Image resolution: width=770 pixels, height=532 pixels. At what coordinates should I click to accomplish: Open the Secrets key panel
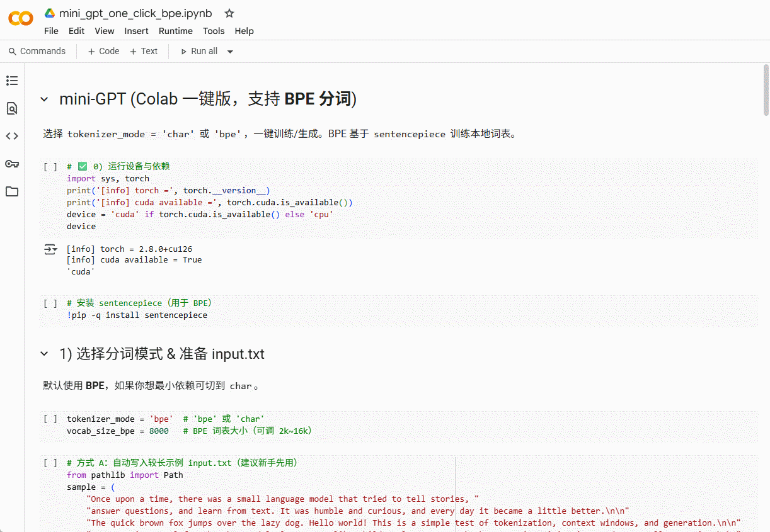click(12, 164)
